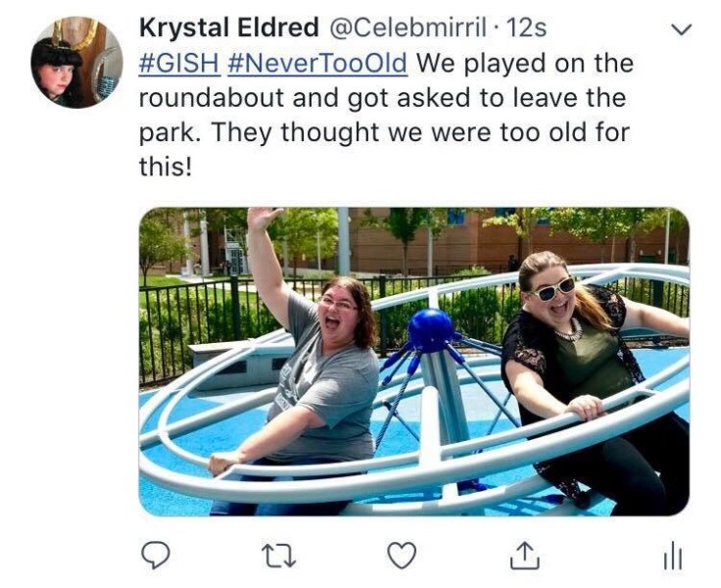This screenshot has height=588, width=721.
Task: Tap the blue ball hub in photo
Action: click(x=430, y=331)
